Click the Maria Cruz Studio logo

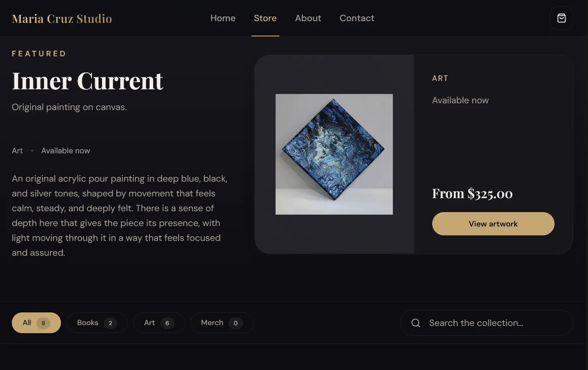point(62,19)
